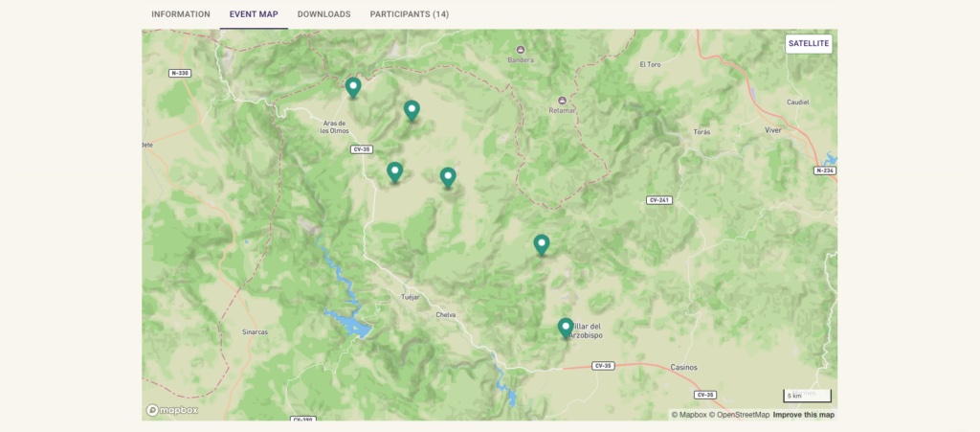
Task: Click the El Toro town label
Action: pos(651,64)
